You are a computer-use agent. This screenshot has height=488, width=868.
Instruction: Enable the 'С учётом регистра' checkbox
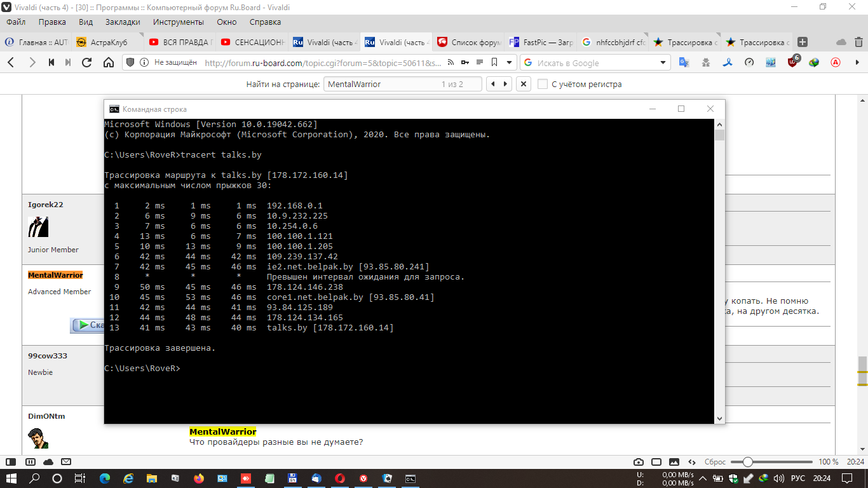click(543, 84)
